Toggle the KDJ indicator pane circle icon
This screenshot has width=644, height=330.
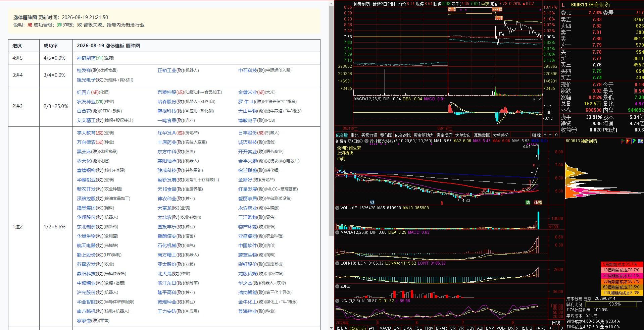337,301
